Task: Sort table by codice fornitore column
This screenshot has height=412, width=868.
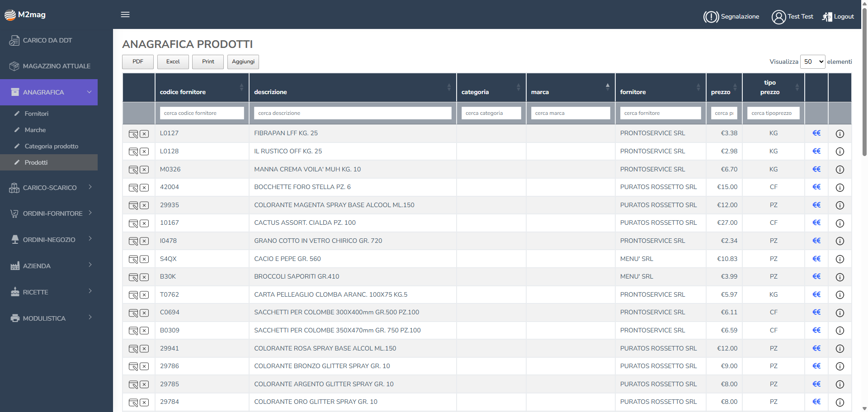Action: pos(202,88)
